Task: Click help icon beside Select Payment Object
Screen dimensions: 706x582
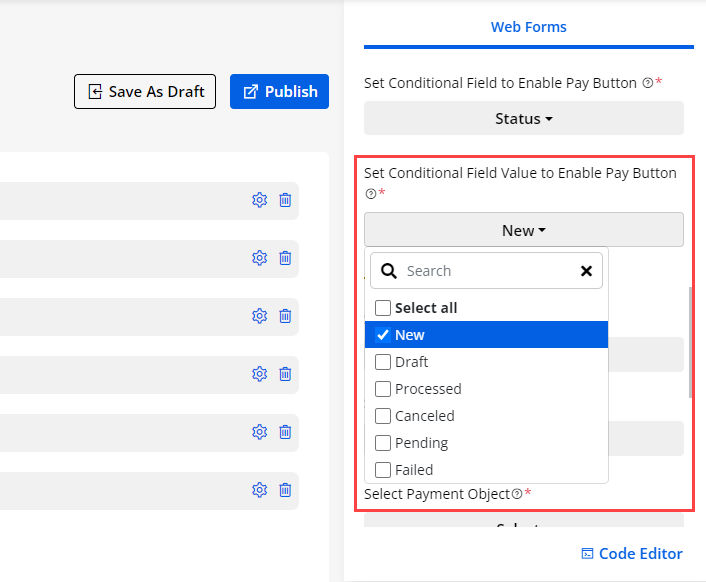Action: tap(517, 494)
